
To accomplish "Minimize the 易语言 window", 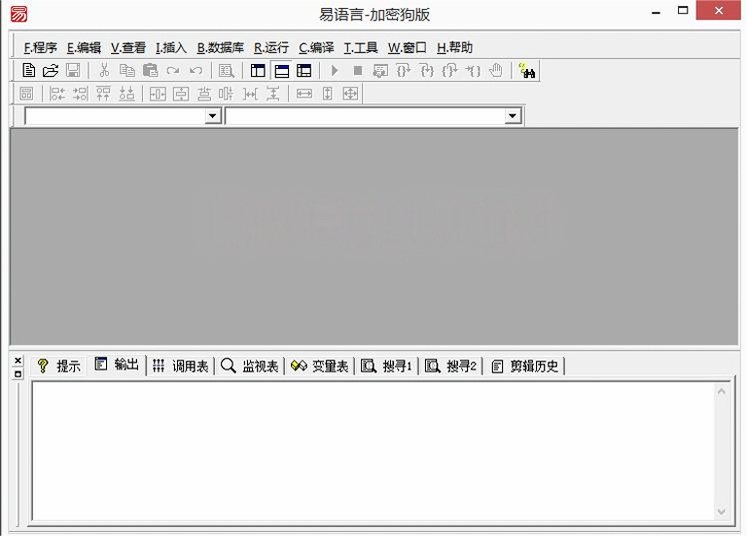I will (x=656, y=12).
